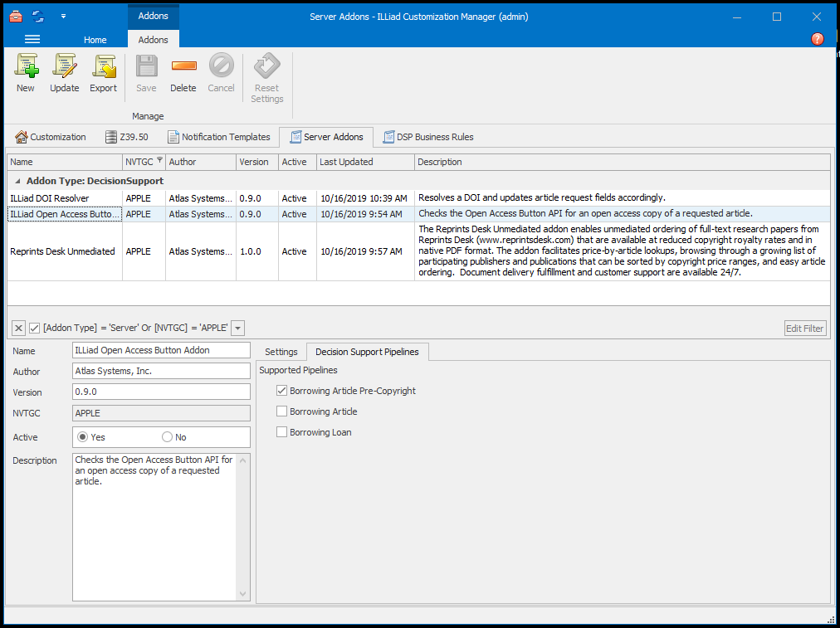Image resolution: width=840 pixels, height=628 pixels.
Task: Uncheck Borrowing Article Pre-Copyright
Action: (282, 391)
